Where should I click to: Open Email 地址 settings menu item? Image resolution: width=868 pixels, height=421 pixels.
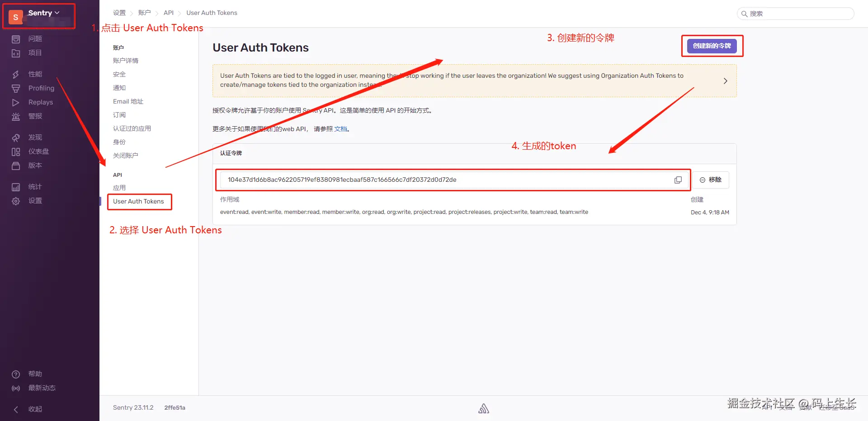(128, 101)
